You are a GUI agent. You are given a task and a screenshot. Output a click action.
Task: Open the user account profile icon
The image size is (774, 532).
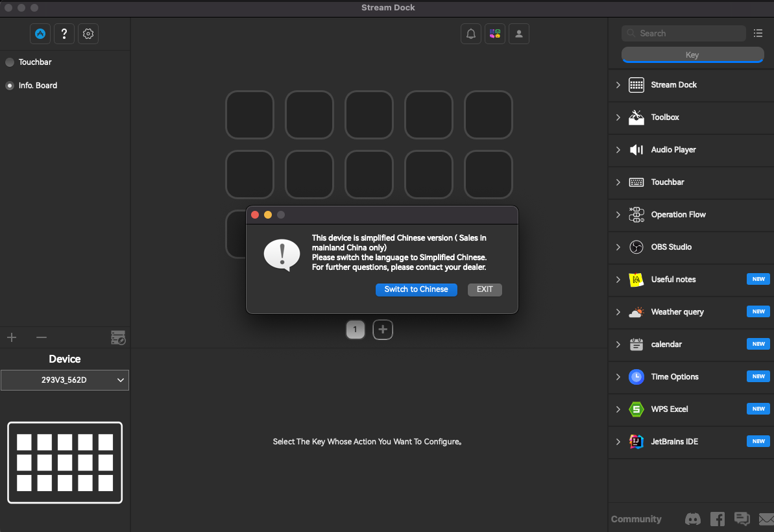tap(519, 34)
